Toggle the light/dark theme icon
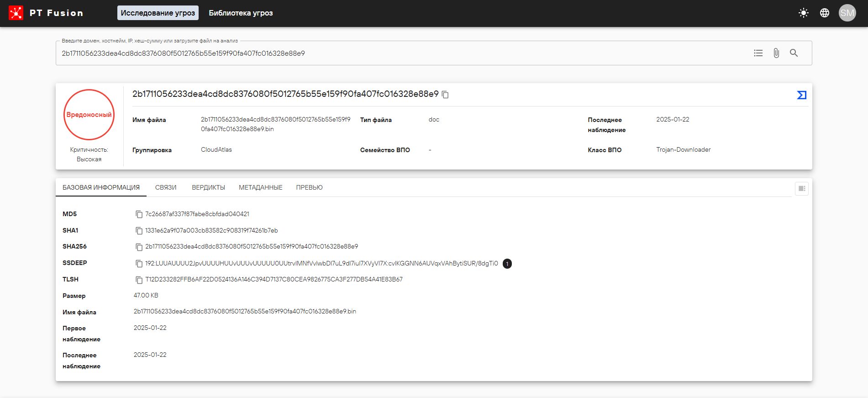868x398 pixels. (x=803, y=13)
